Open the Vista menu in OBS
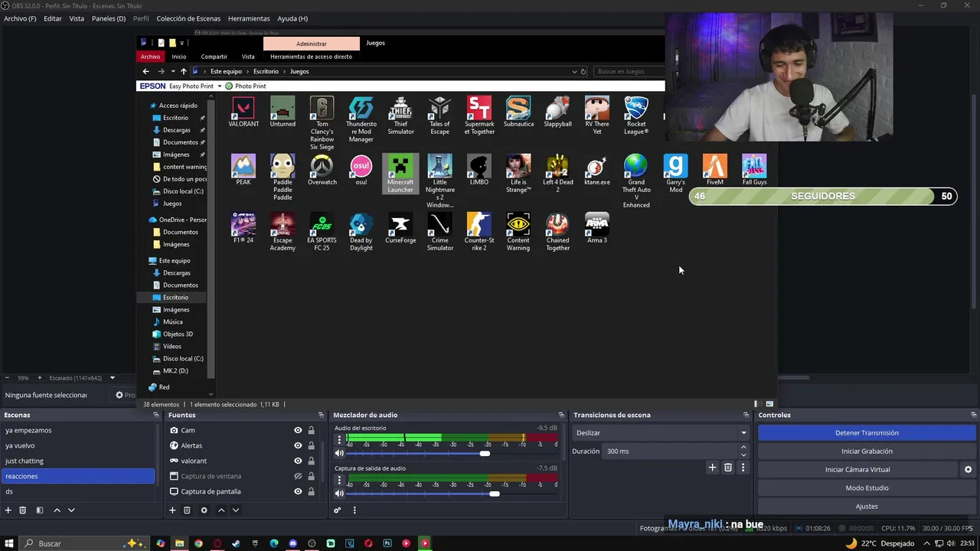This screenshot has width=980, height=551. pos(77,18)
